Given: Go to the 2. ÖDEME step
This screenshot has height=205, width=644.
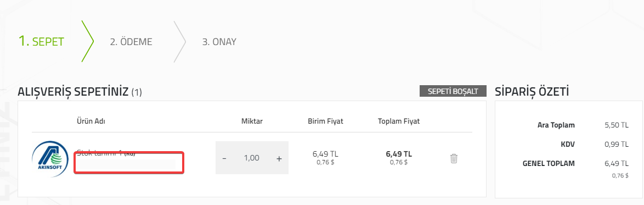Looking at the screenshot, I should click(x=131, y=42).
